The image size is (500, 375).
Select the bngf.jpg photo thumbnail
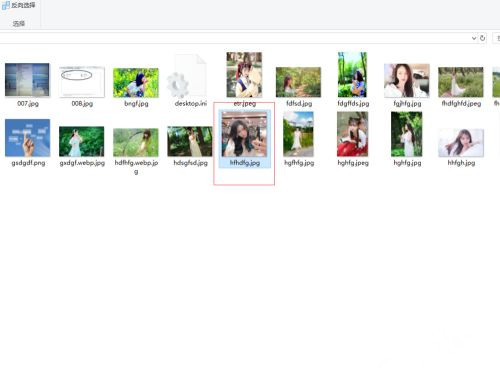[136, 83]
